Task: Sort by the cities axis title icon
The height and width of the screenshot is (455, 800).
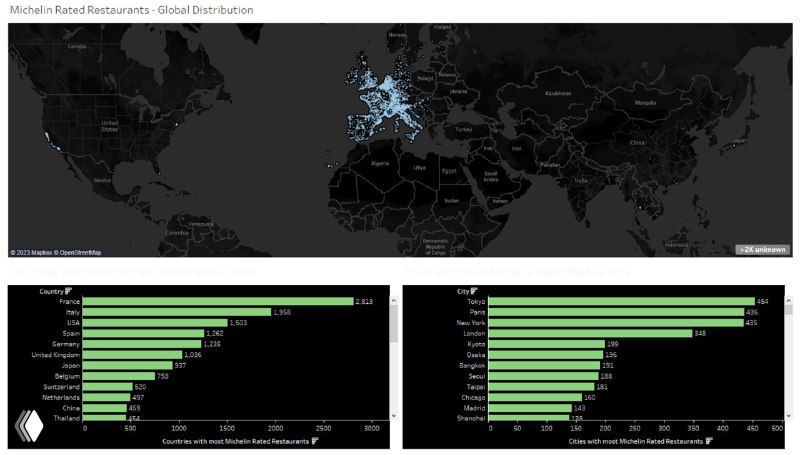Action: pos(708,440)
